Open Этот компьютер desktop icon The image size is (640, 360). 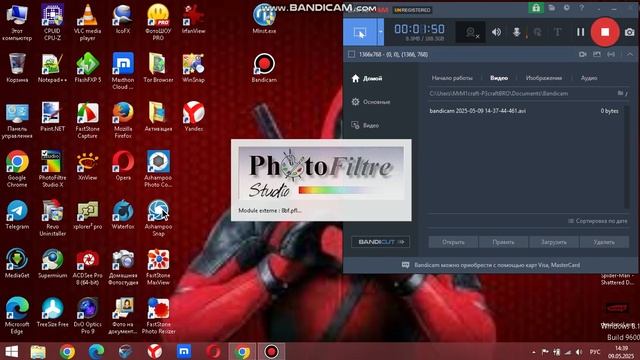[17, 22]
